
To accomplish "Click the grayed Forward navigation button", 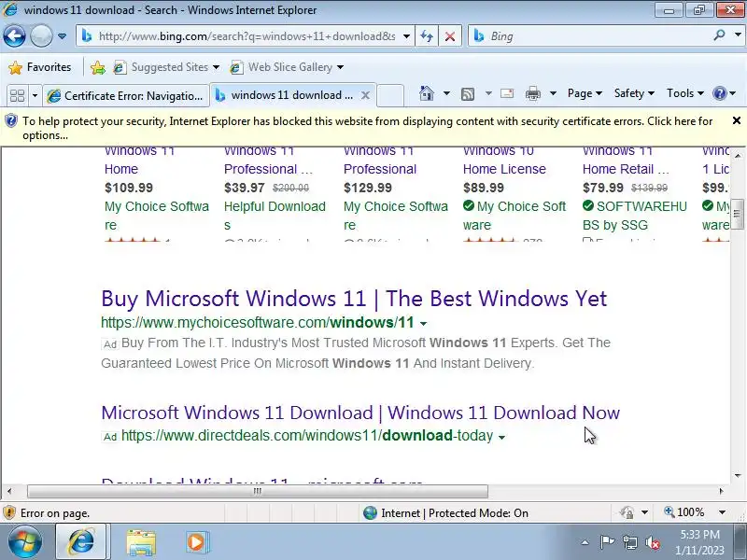I will 41,35.
